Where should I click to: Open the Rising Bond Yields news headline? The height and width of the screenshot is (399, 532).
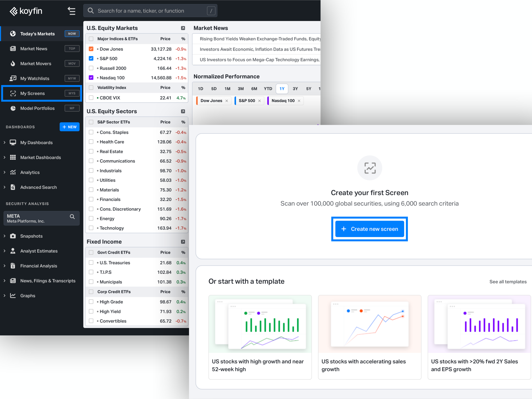tap(260, 39)
